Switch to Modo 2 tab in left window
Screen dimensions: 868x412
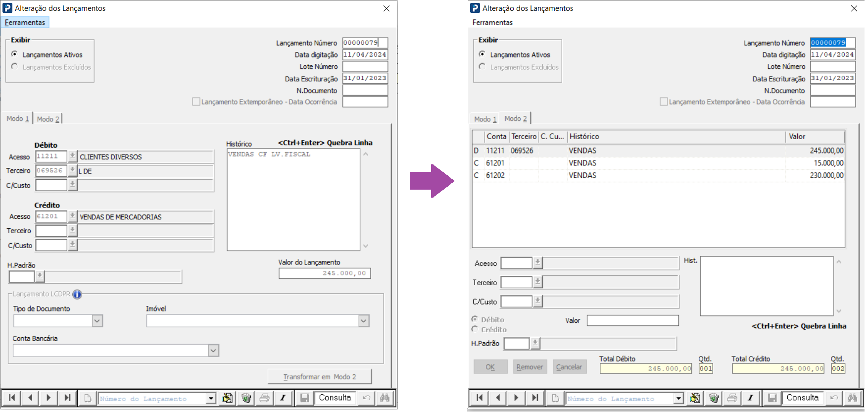(48, 119)
